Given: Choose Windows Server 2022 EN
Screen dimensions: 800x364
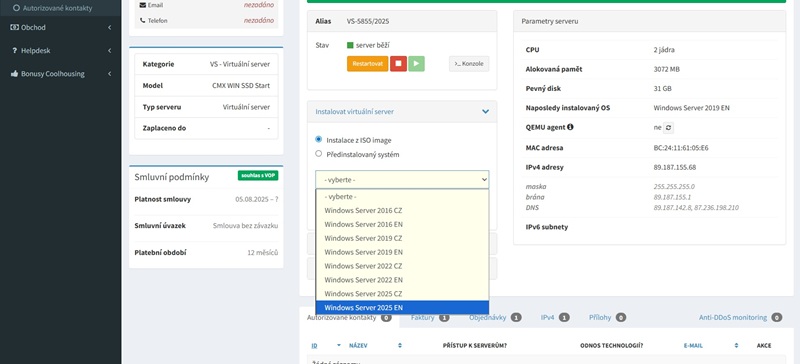Looking at the screenshot, I should coord(402,280).
